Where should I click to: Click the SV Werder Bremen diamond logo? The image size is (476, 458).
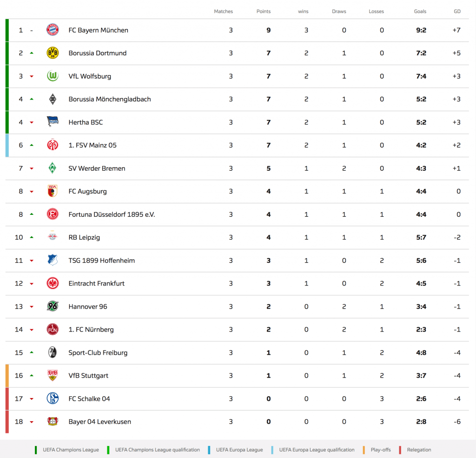[53, 168]
